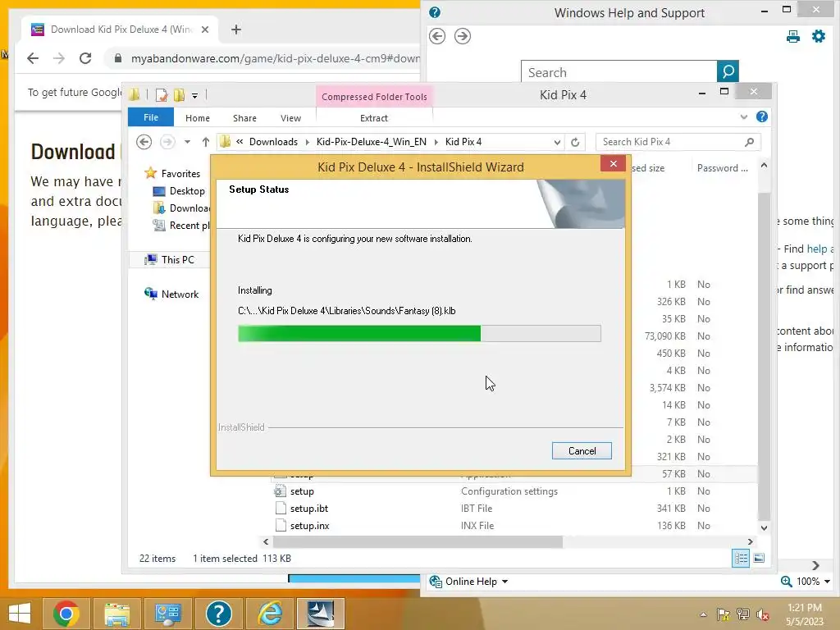Expand the address bar history dropdown
Image resolution: width=840 pixels, height=630 pixels.
557,142
